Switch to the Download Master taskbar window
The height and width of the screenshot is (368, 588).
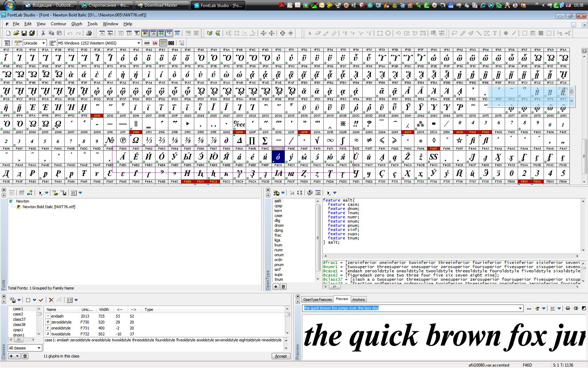pyautogui.click(x=161, y=5)
